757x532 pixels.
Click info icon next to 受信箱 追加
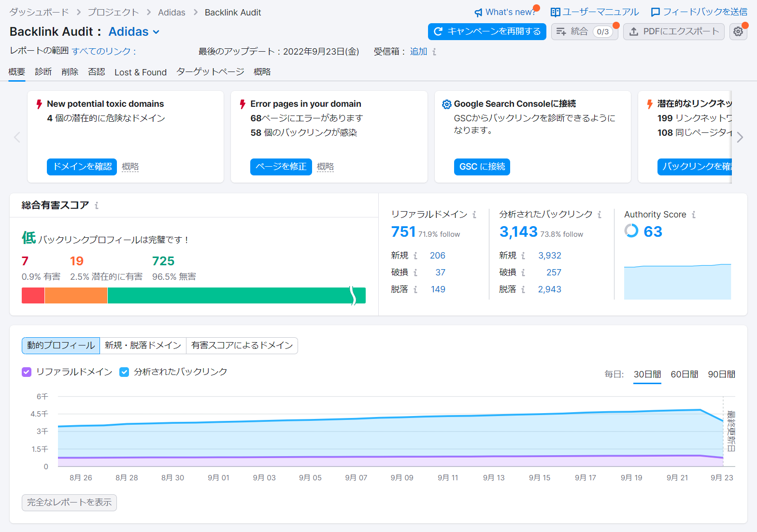click(x=434, y=52)
